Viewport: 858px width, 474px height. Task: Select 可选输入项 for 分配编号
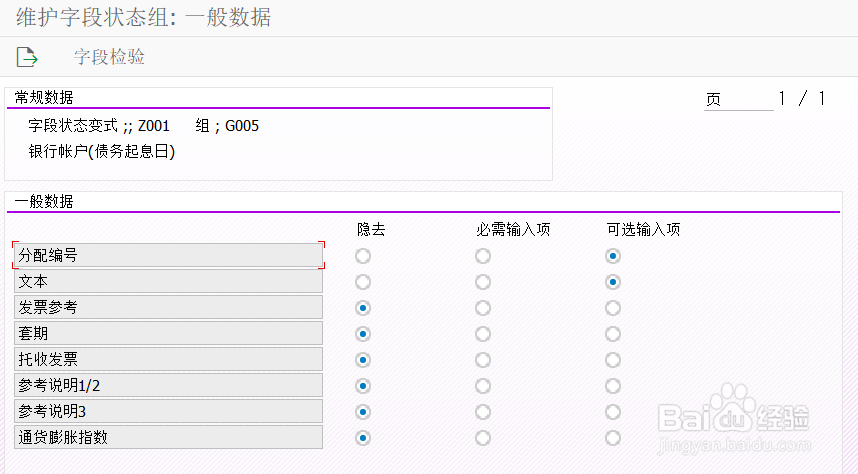(613, 256)
